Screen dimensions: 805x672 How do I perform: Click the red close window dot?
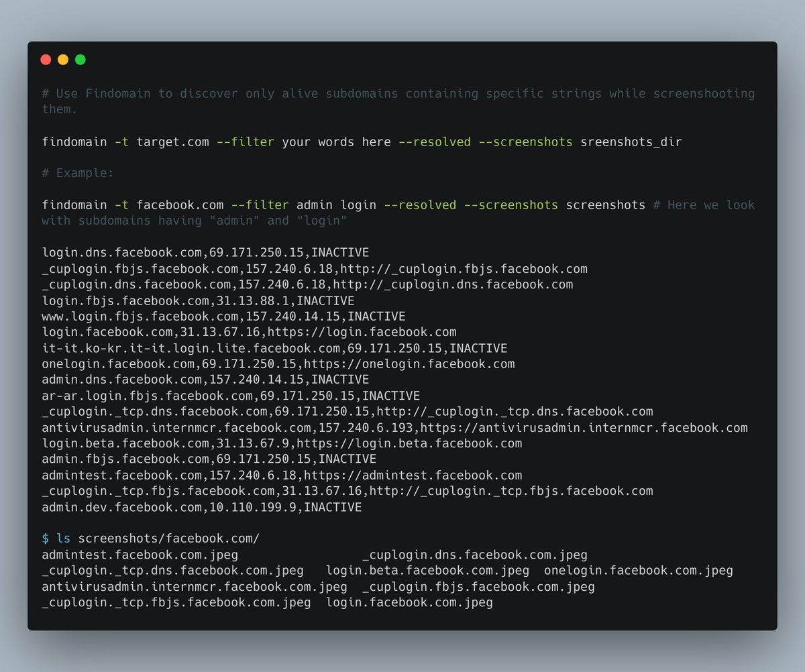(46, 60)
